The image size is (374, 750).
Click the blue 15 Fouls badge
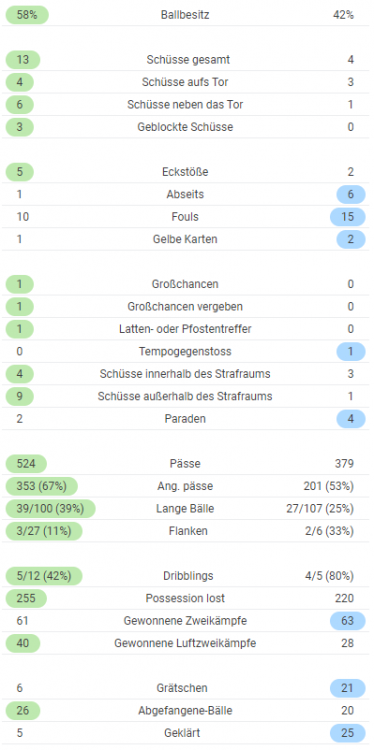[348, 217]
